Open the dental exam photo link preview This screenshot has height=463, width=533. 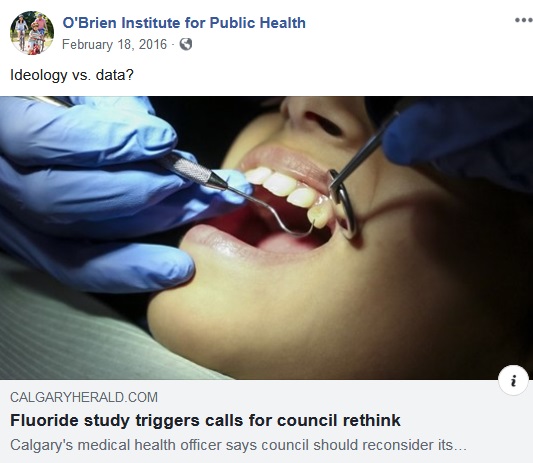[266, 238]
